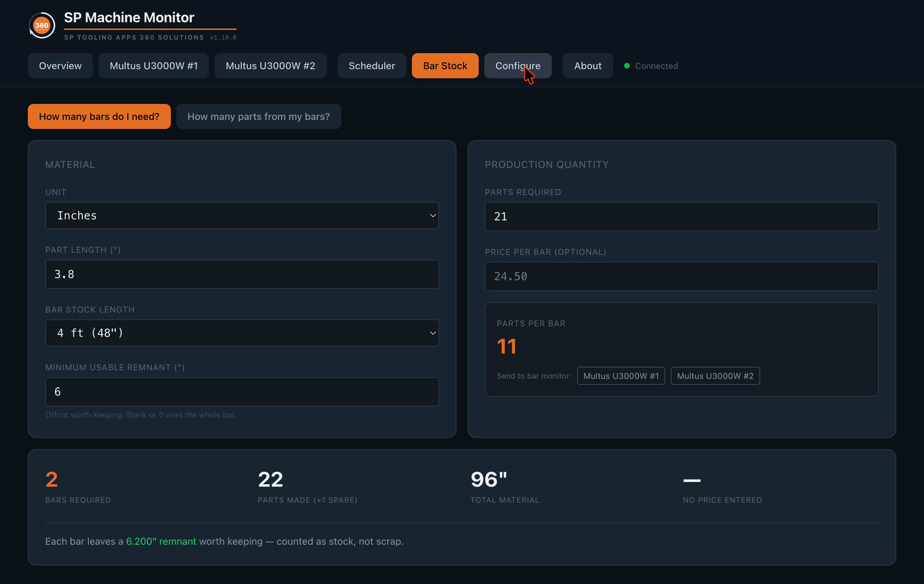Open the About tab
The image size is (924, 584).
(x=588, y=66)
